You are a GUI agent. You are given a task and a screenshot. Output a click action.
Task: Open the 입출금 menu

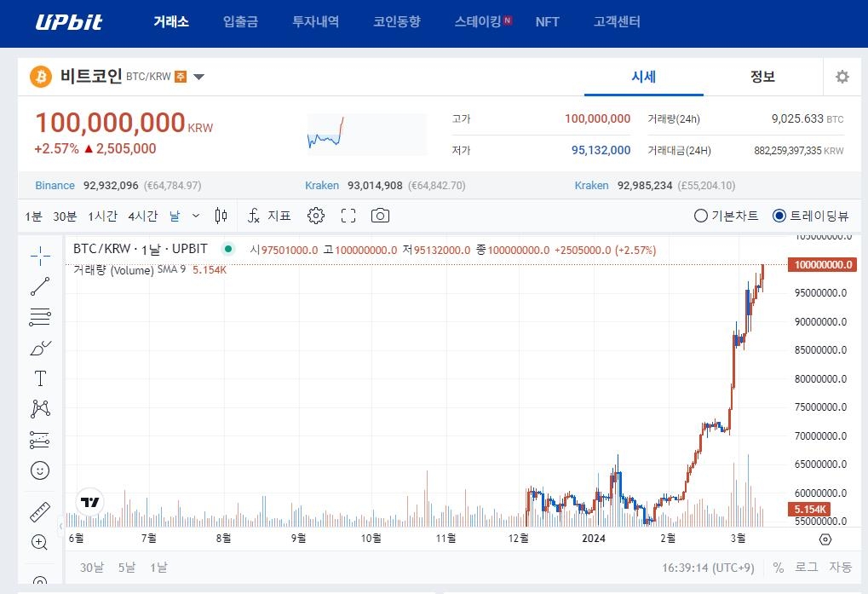tap(240, 22)
